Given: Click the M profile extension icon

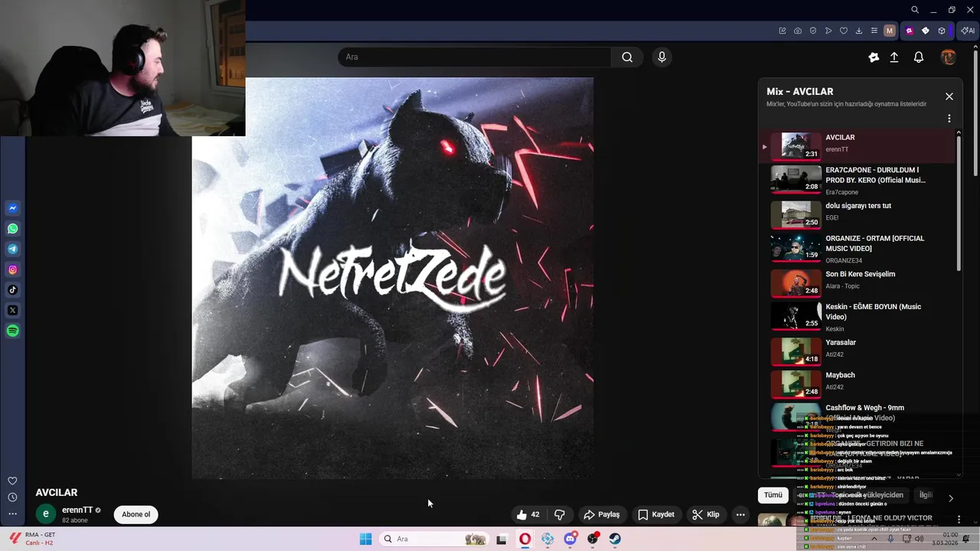Looking at the screenshot, I should 889,31.
